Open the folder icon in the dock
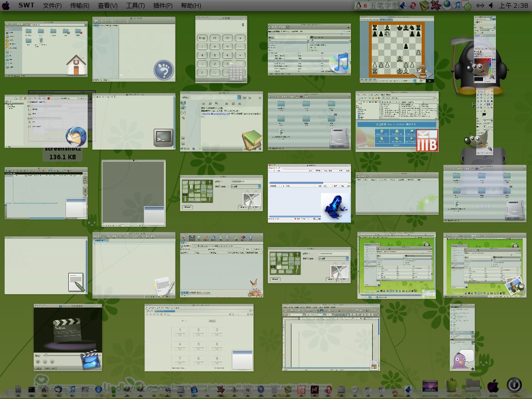The width and height of the screenshot is (532, 399). tap(472, 385)
